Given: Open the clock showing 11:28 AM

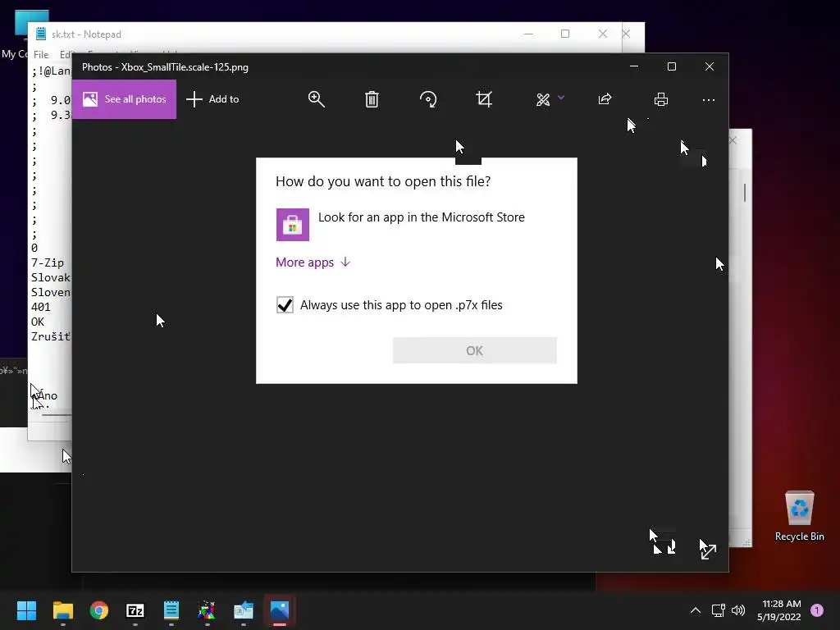Looking at the screenshot, I should [x=779, y=610].
